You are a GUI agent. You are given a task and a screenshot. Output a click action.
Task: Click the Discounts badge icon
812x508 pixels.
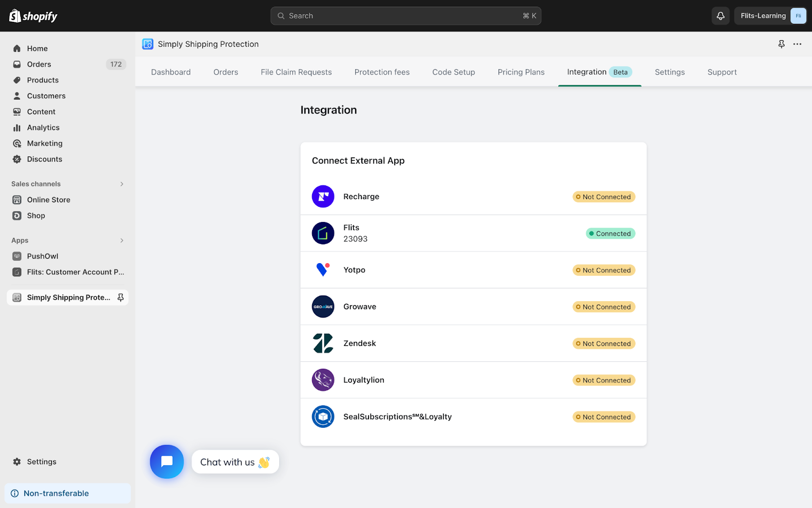pyautogui.click(x=17, y=159)
